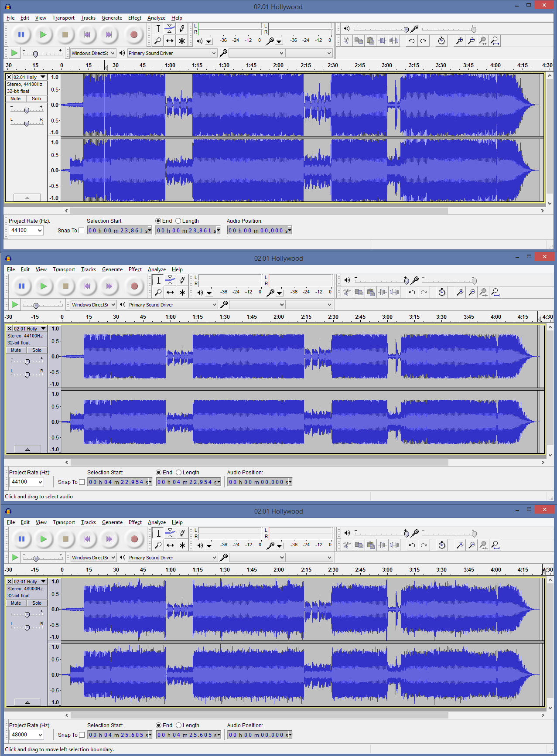This screenshot has width=557, height=756.
Task: Click the track gain slider in the top window
Action: point(27,110)
